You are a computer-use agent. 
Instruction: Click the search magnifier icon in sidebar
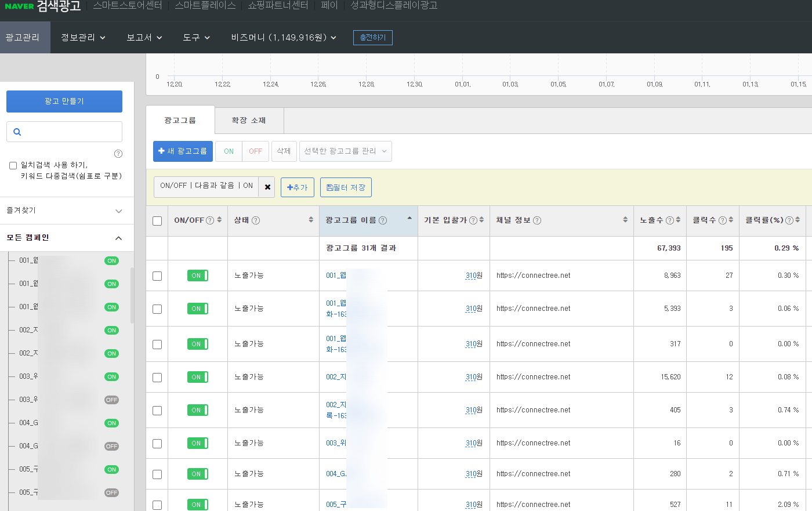[17, 132]
